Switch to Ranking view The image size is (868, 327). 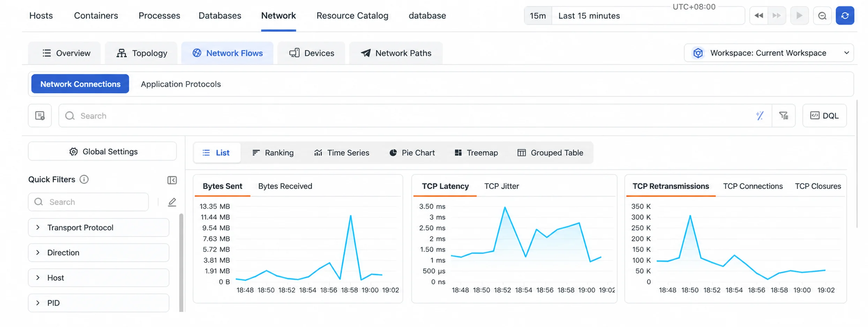pos(272,153)
